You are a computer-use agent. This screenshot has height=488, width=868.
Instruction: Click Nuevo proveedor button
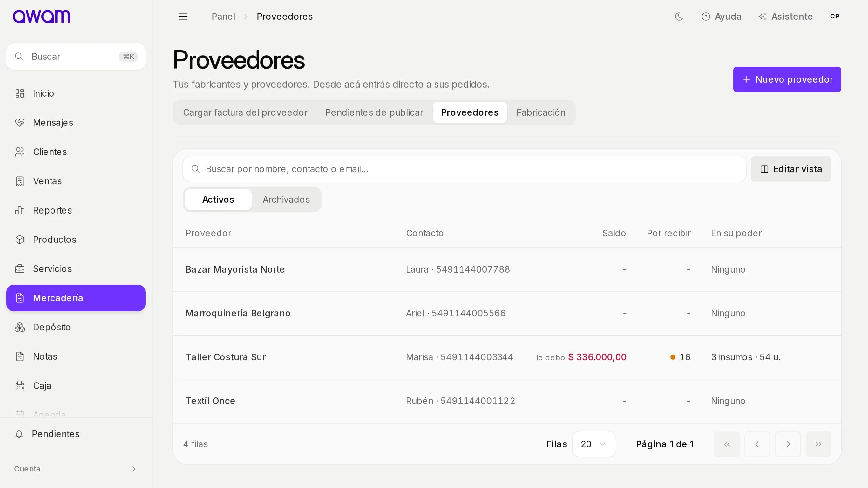[x=787, y=79]
